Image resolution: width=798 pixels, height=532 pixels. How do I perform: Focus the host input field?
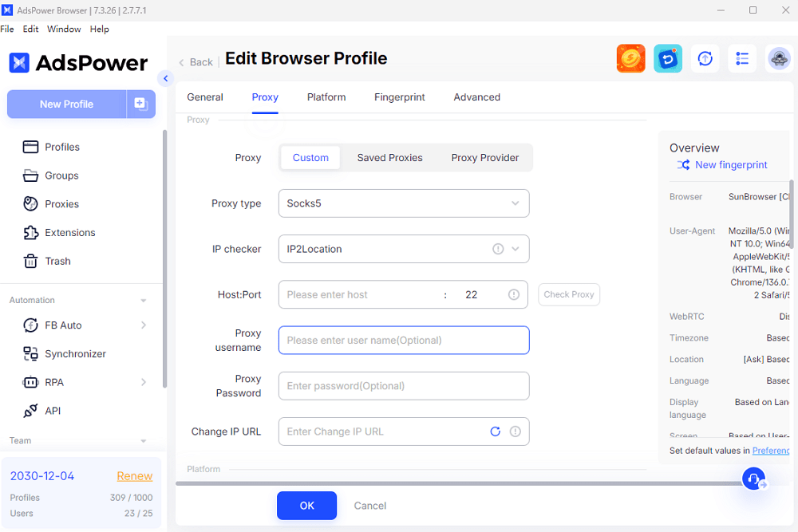point(361,294)
